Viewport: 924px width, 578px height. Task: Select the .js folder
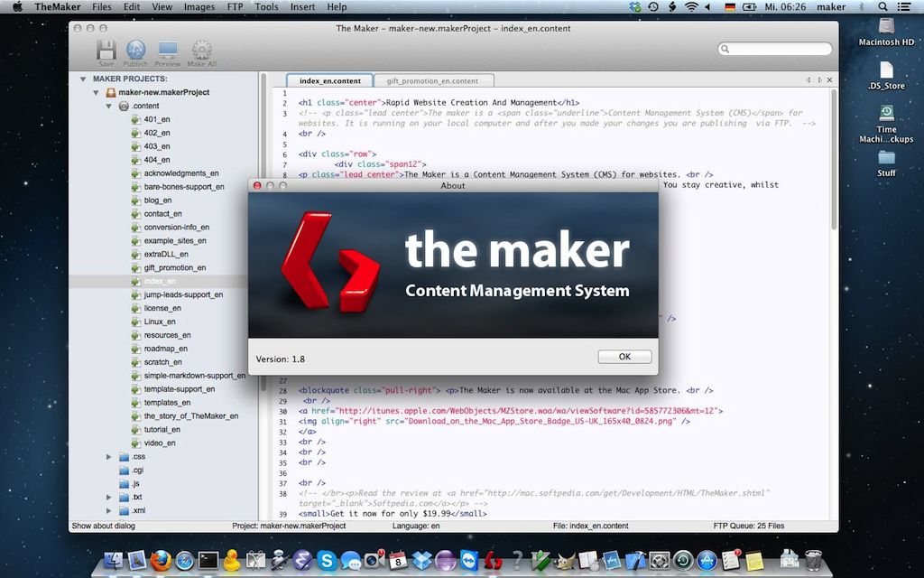pyautogui.click(x=135, y=484)
